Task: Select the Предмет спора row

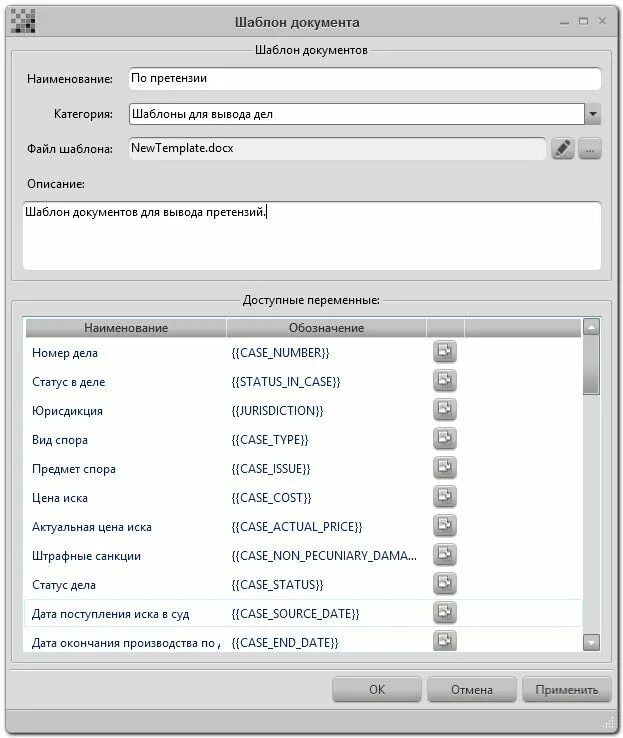Action: pyautogui.click(x=303, y=469)
